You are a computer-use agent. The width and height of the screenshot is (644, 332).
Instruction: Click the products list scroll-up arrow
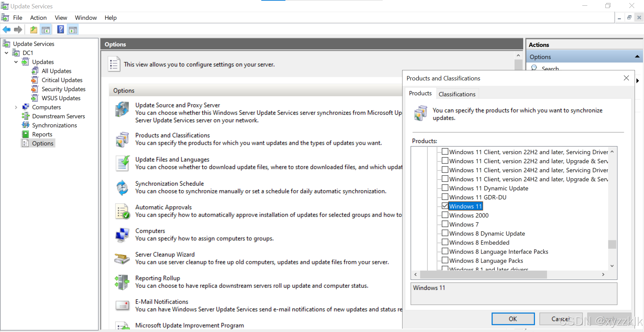tap(612, 152)
